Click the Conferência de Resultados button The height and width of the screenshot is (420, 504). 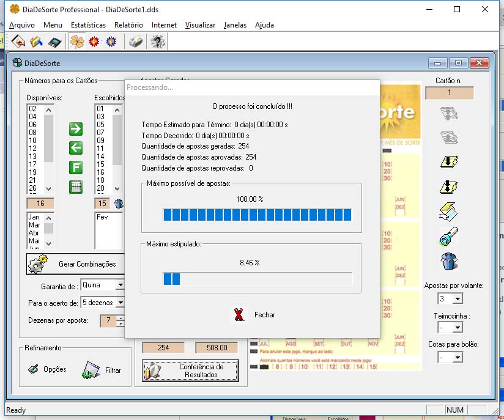[x=191, y=370]
